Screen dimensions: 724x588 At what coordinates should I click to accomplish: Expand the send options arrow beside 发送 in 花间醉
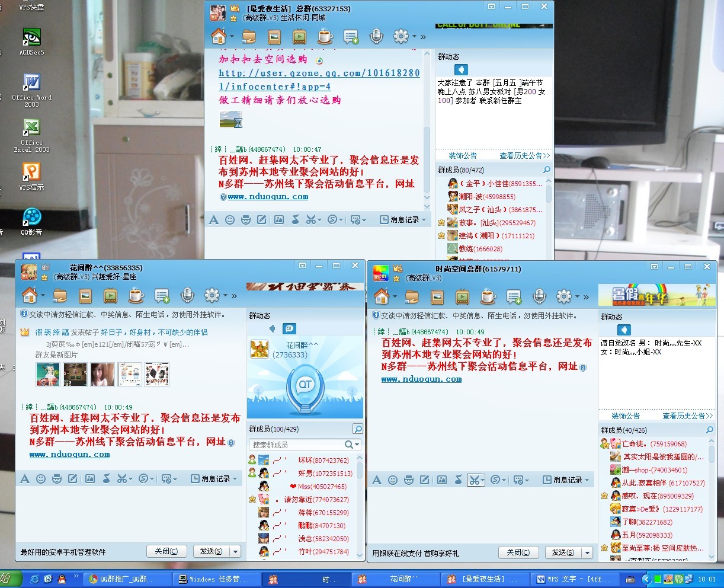click(235, 551)
